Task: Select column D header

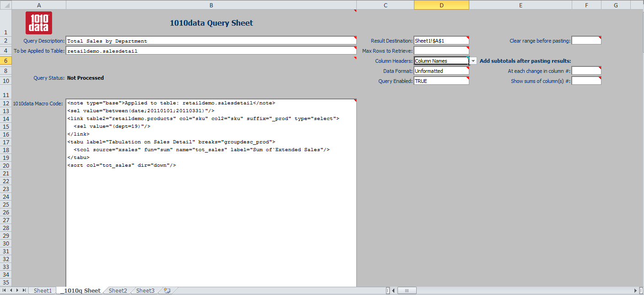Action: tap(441, 5)
